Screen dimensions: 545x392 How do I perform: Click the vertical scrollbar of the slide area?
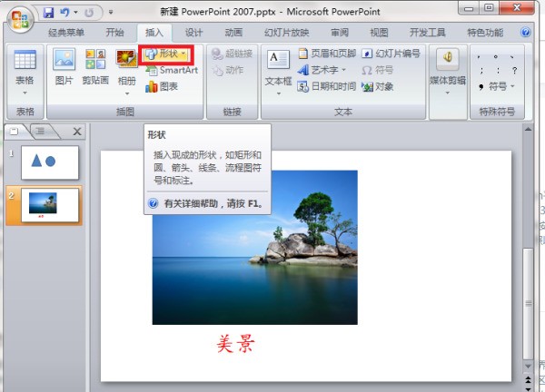coord(530,272)
